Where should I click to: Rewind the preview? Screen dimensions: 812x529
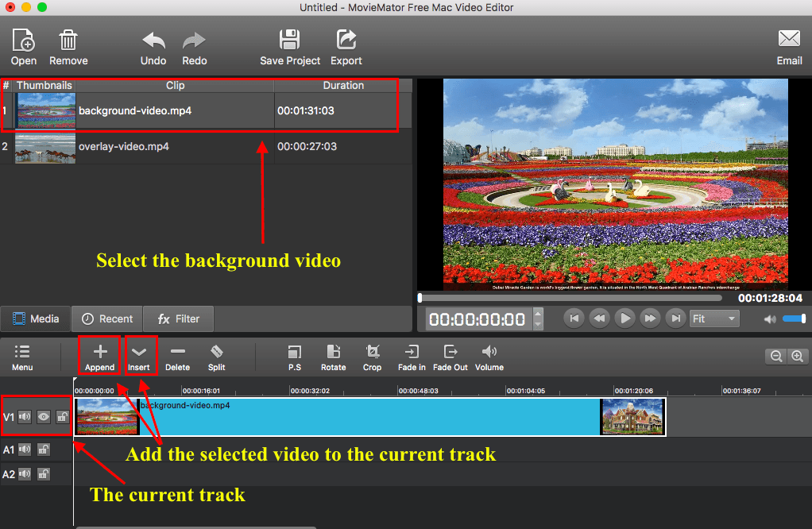(x=600, y=319)
